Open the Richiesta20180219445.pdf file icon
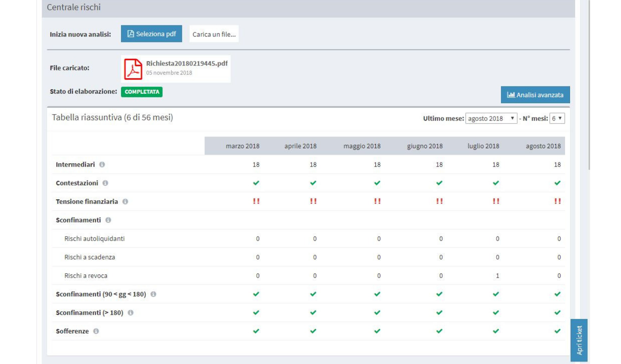 point(133,69)
